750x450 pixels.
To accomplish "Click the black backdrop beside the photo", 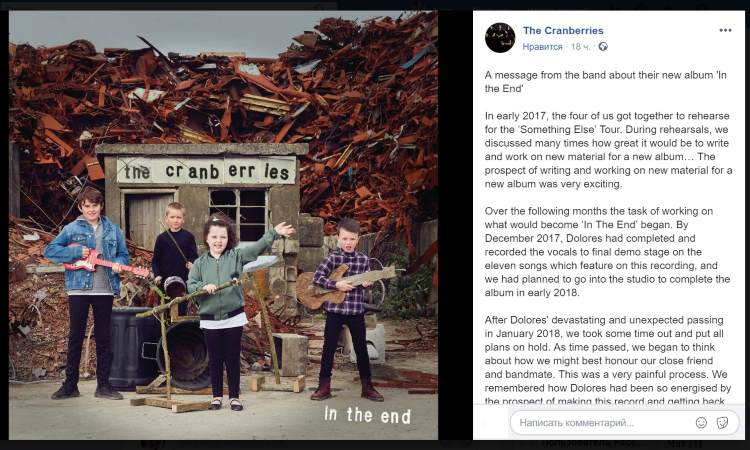I will tap(455, 225).
